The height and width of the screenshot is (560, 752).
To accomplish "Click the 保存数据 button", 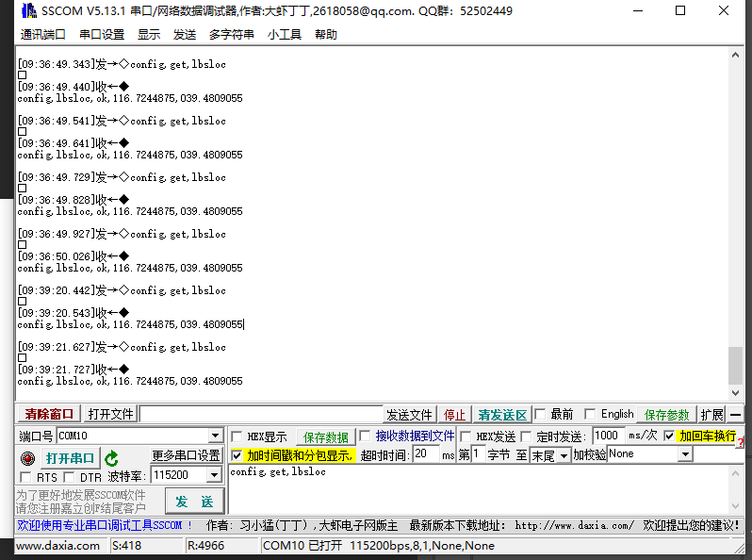I will (x=326, y=437).
